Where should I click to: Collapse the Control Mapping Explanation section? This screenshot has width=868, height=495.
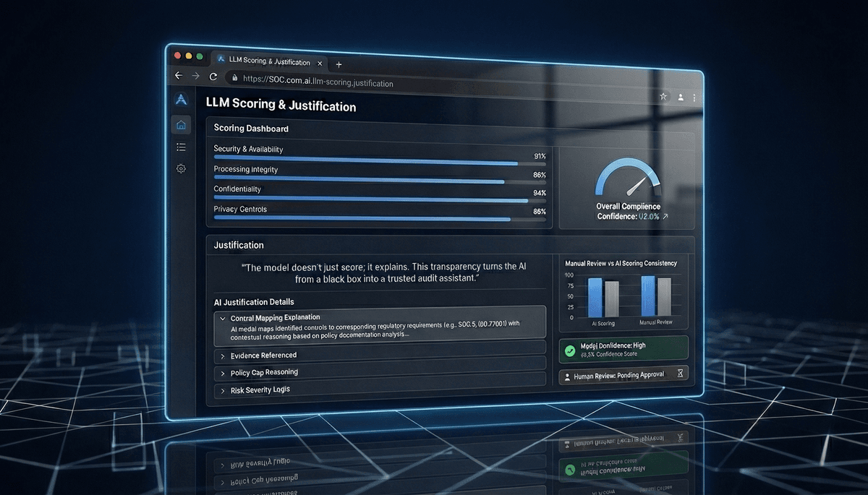(222, 318)
